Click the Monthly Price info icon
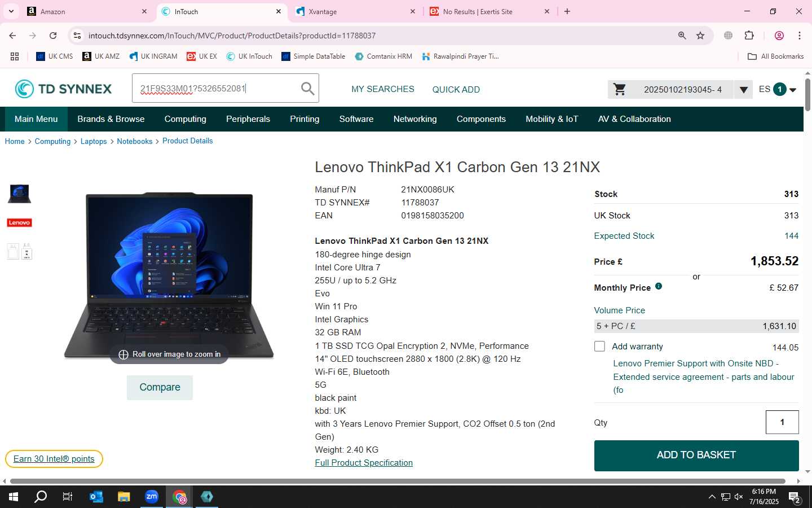 click(659, 286)
